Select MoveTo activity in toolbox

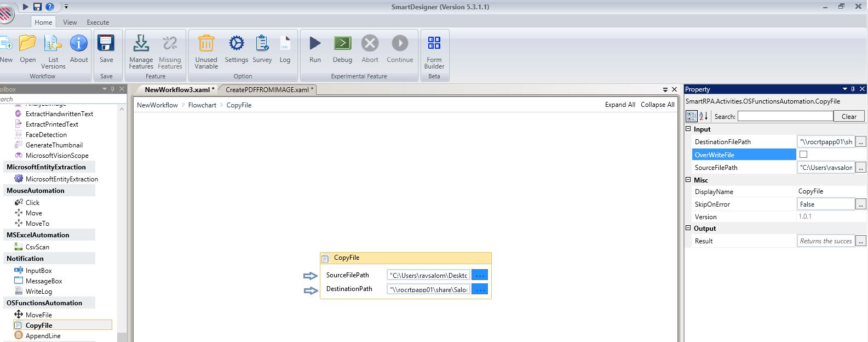[37, 223]
